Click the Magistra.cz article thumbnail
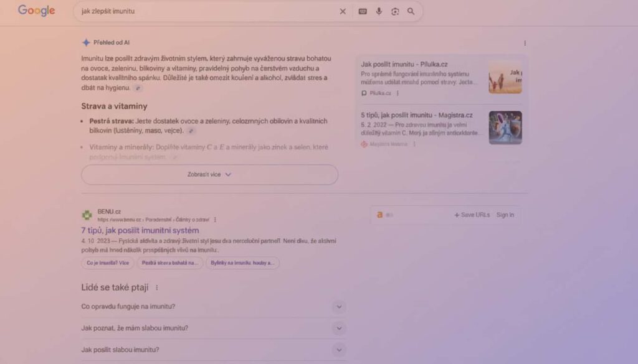The width and height of the screenshot is (638, 364). point(505,128)
